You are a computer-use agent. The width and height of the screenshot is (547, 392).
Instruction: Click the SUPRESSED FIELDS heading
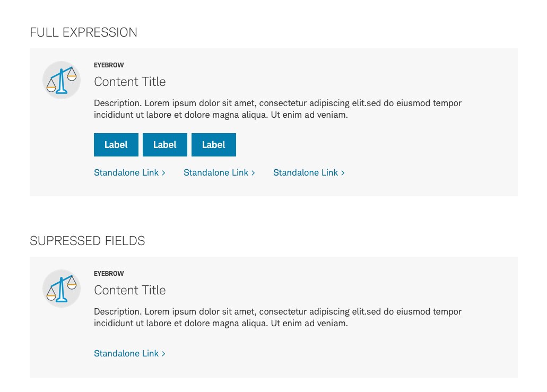tap(87, 241)
